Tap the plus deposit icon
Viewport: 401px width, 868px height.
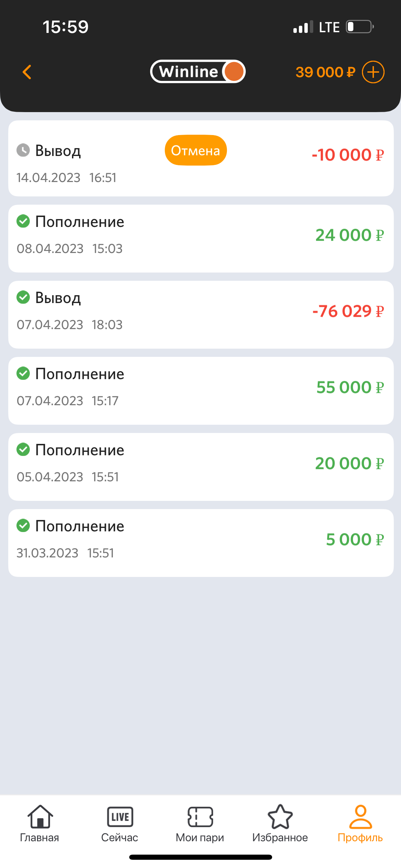tap(373, 72)
